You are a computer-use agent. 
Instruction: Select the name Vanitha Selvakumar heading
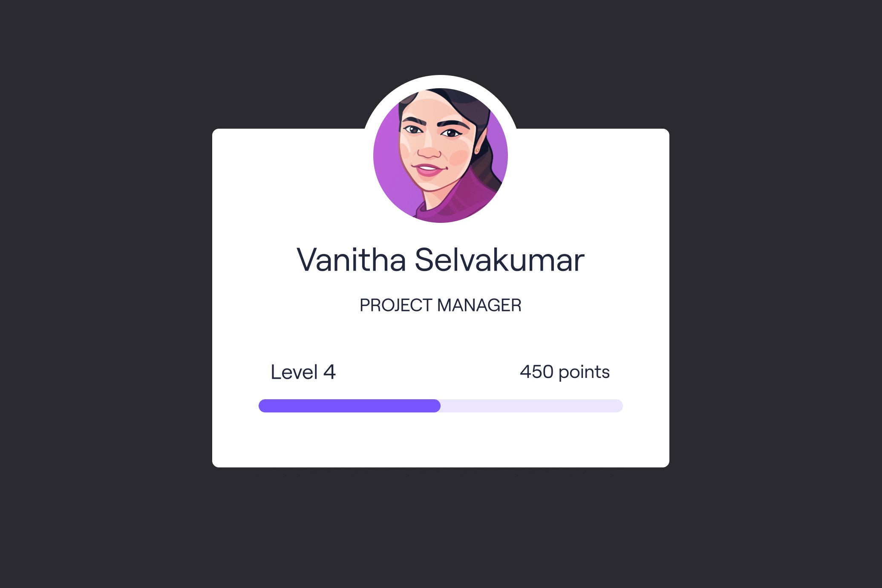point(441,259)
